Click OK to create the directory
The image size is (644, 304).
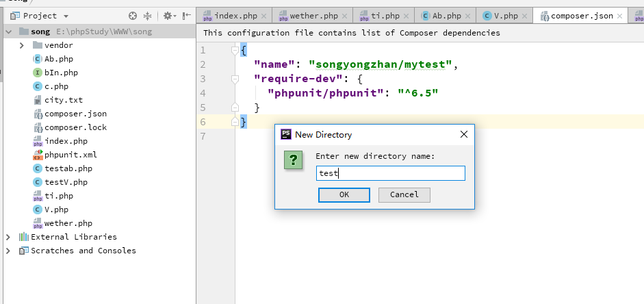click(x=344, y=194)
